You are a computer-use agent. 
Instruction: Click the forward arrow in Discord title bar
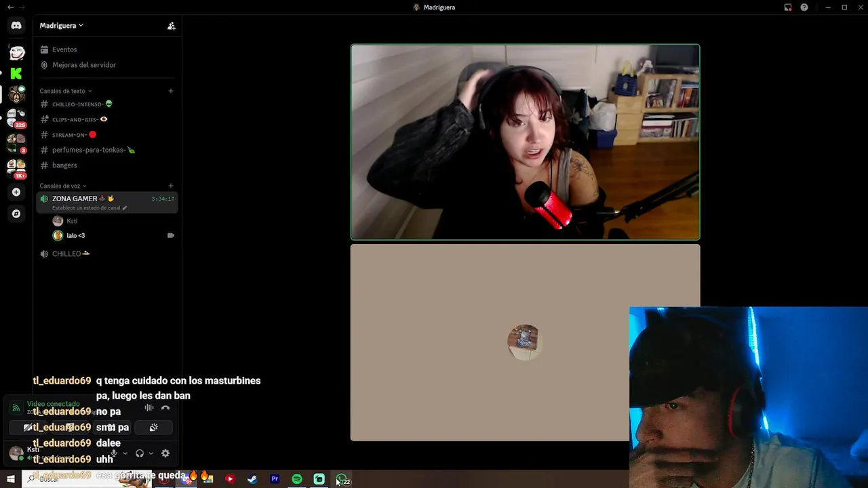22,7
